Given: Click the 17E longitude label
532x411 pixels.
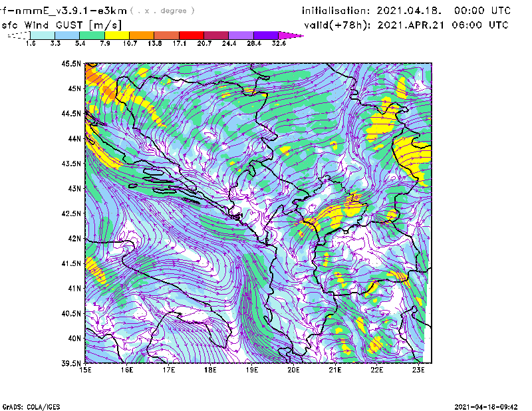Looking at the screenshot, I should point(169,370).
